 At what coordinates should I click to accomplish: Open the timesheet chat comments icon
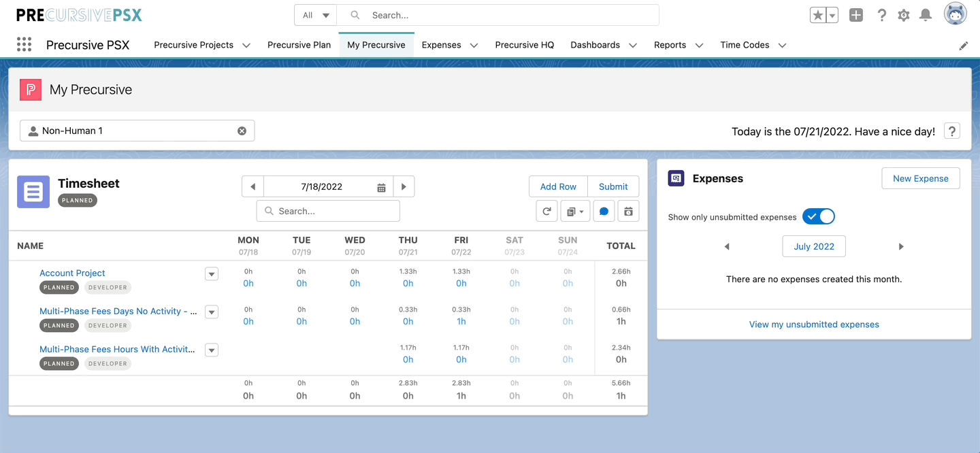point(604,212)
